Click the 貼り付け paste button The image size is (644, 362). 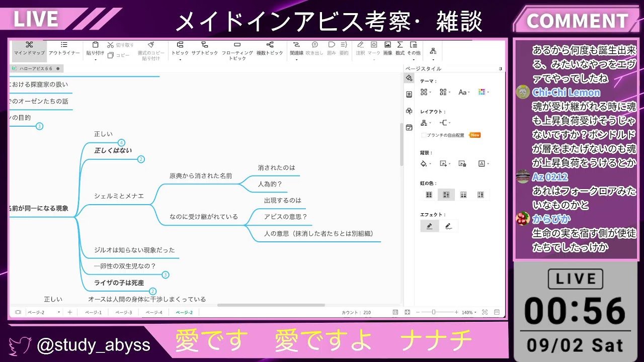[x=95, y=48]
